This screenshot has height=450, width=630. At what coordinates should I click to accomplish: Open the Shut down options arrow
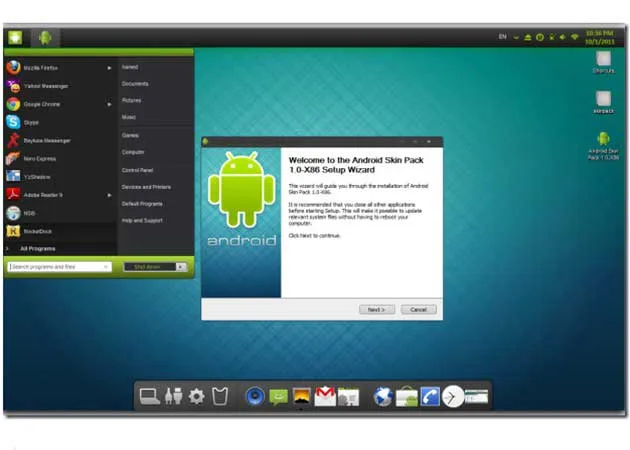pos(181,267)
